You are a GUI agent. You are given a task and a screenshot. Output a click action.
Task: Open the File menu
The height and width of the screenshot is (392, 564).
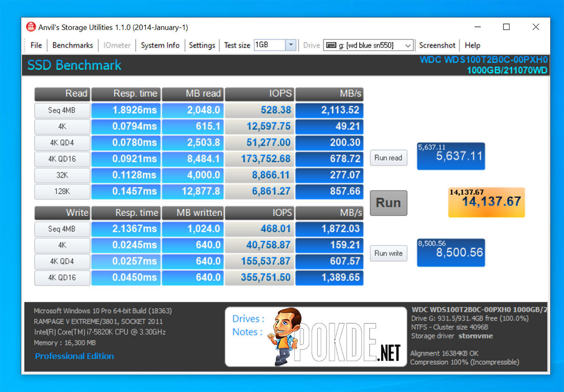[36, 45]
